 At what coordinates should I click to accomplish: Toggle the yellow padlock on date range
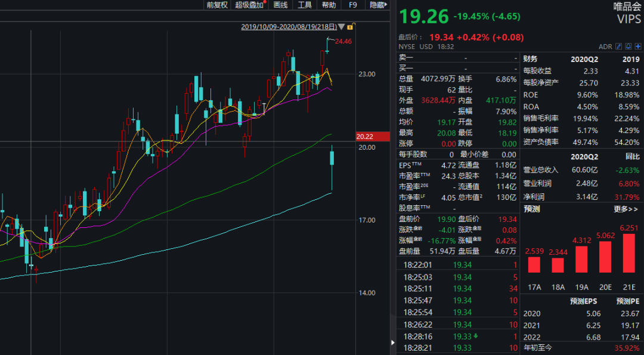tap(351, 27)
